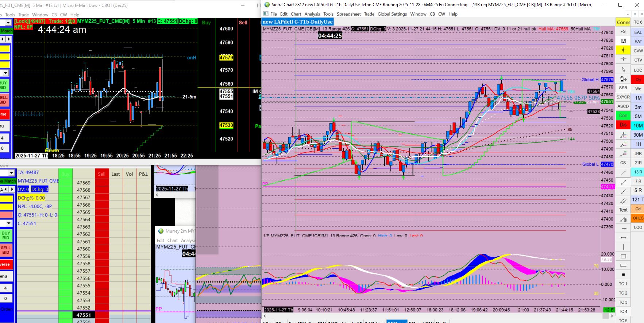
Task: Pick the vertical line drawing tool
Action: coord(623,247)
